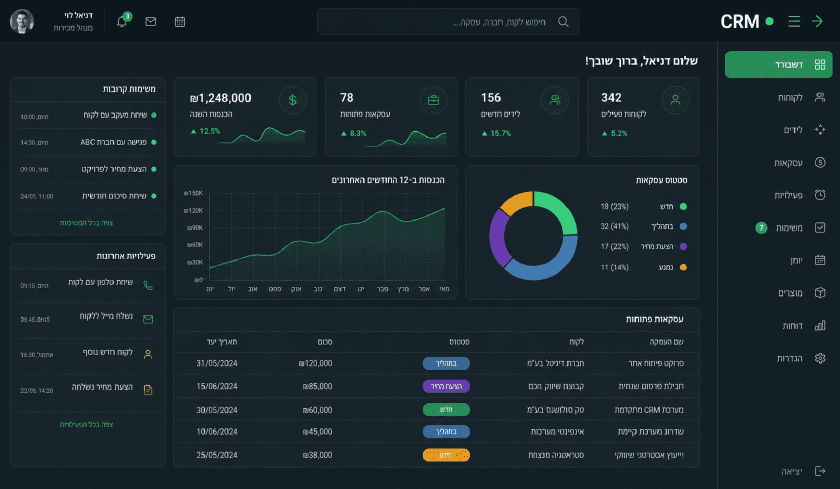Click the 12.5% growth indicator

205,131
